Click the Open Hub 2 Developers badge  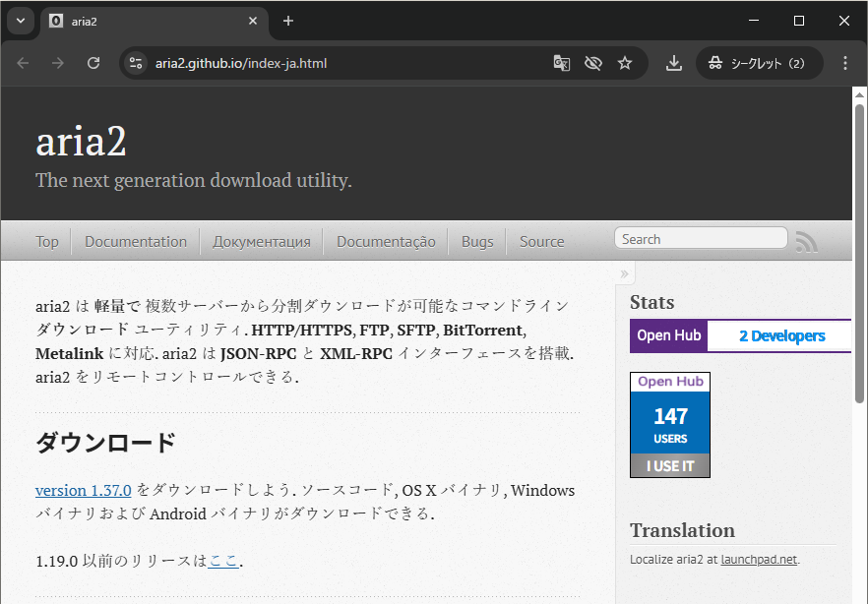click(x=740, y=335)
